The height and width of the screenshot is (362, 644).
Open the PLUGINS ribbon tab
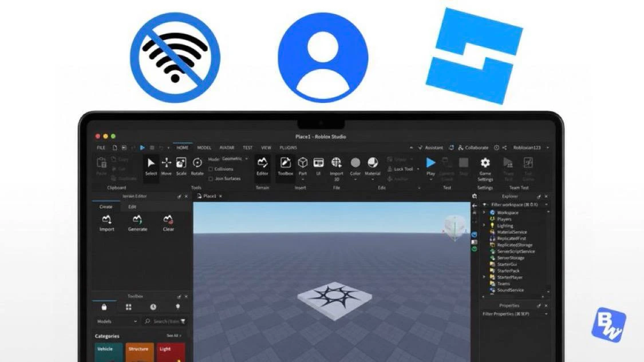(289, 148)
